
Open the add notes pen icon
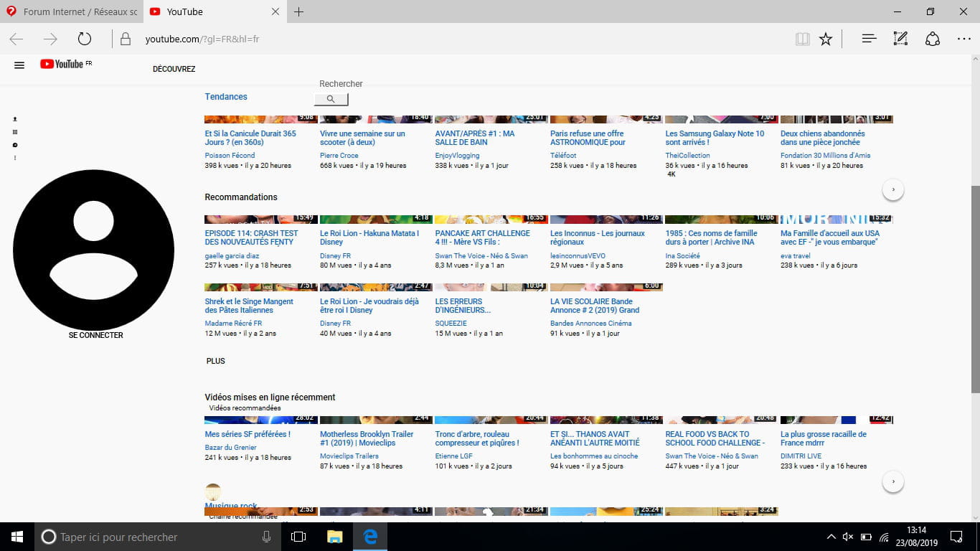pos(900,39)
